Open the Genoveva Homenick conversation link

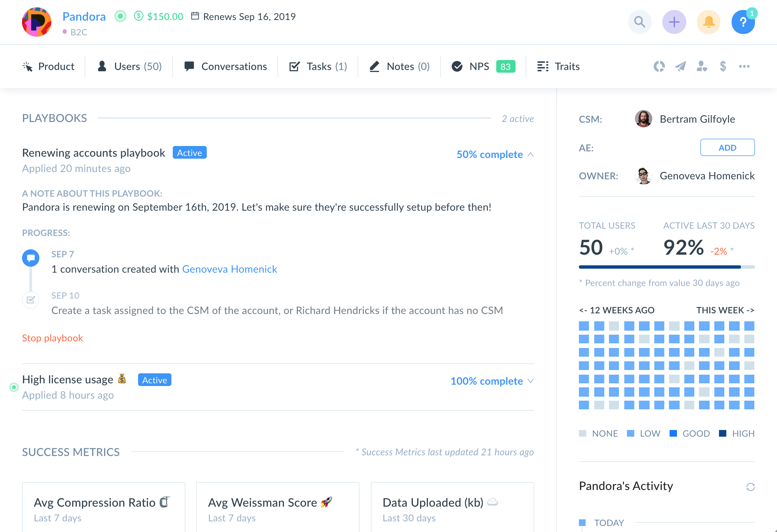tap(229, 269)
